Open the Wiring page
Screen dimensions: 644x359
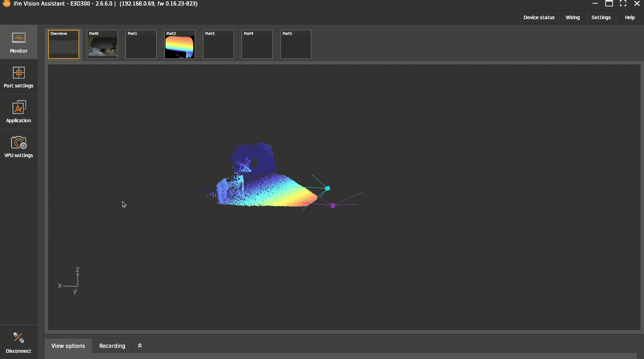point(573,17)
